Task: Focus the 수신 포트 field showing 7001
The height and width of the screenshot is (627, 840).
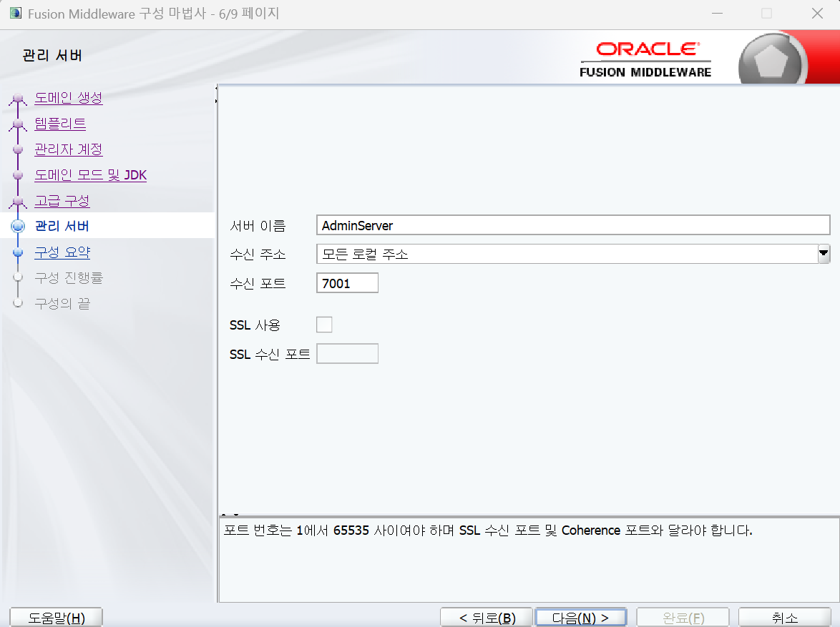Action: [347, 282]
